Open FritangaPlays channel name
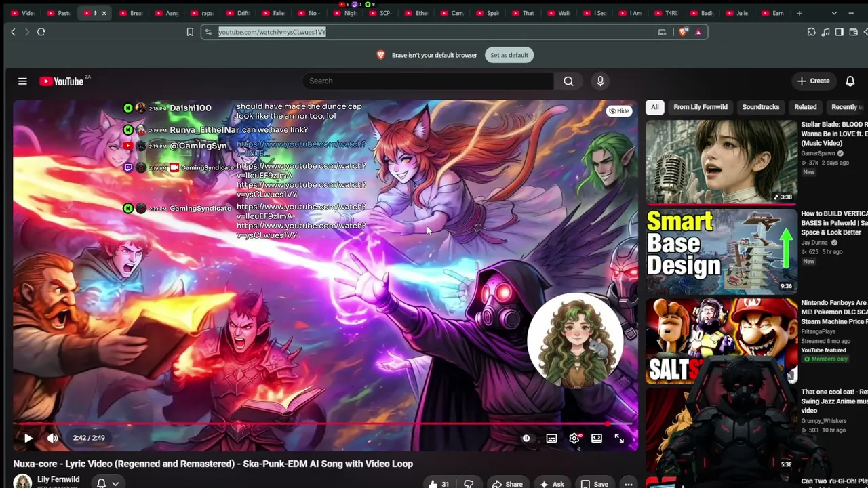868x488 pixels. 818,332
